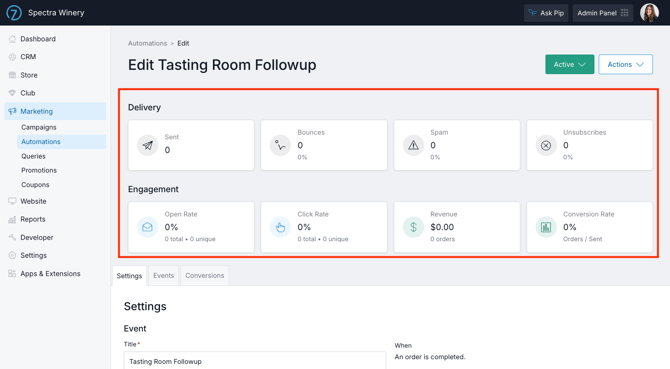Click the "0 orders" revenue text
Image resolution: width=670 pixels, height=369 pixels.
coord(442,239)
